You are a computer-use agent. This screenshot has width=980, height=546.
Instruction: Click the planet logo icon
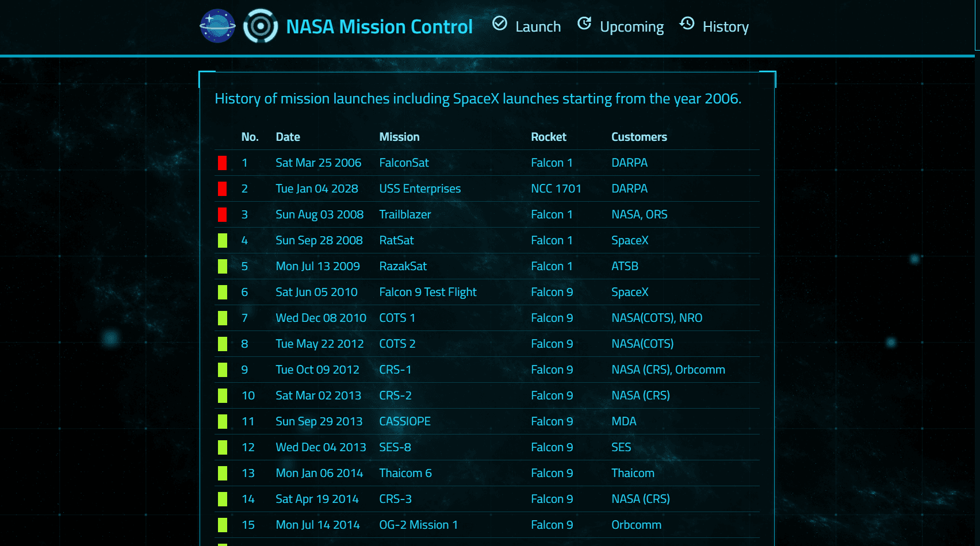[219, 25]
